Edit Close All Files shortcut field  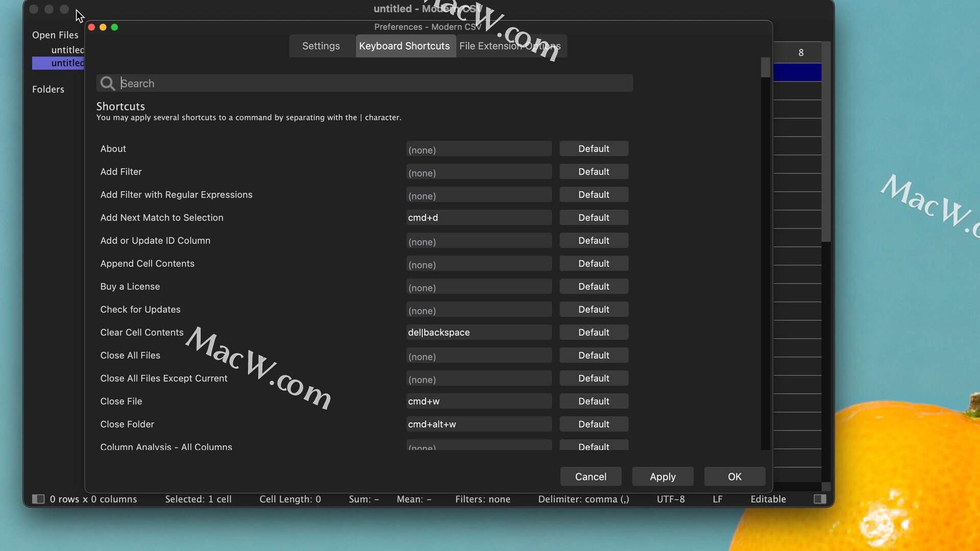[479, 356]
